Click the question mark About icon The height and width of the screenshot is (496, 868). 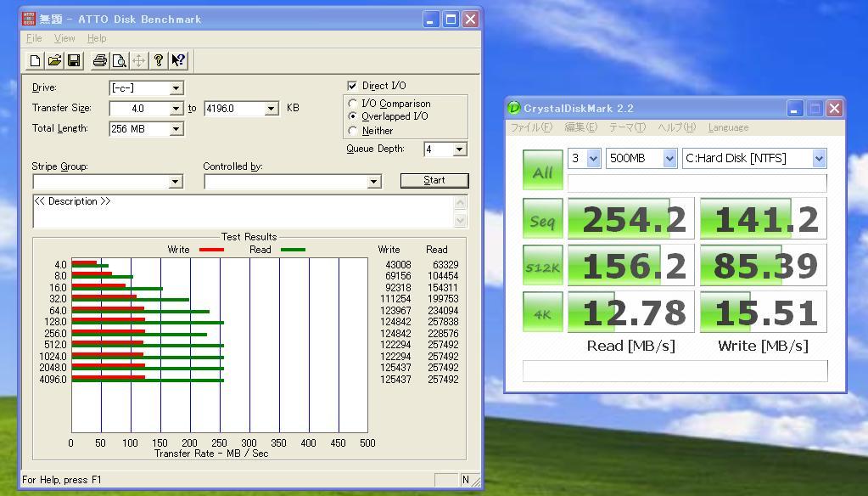click(159, 60)
